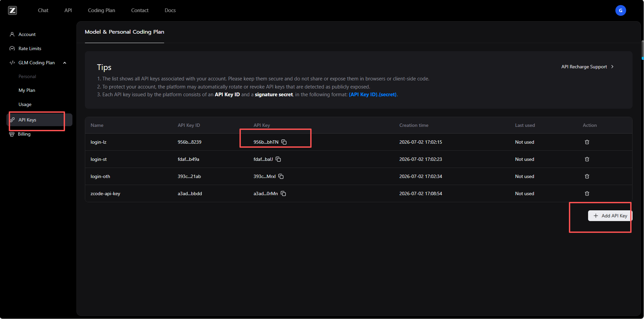Delete the login-st API key
The width and height of the screenshot is (644, 319).
click(x=587, y=159)
